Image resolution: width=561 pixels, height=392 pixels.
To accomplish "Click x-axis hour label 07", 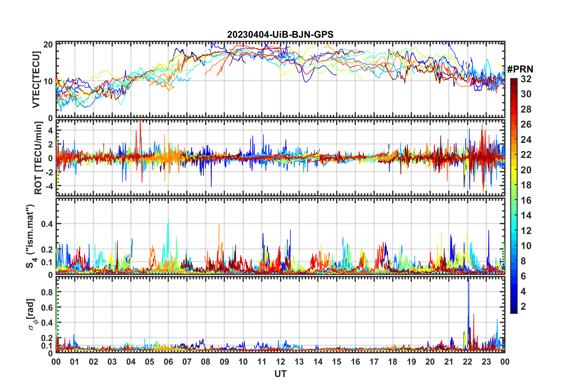I will 187,362.
